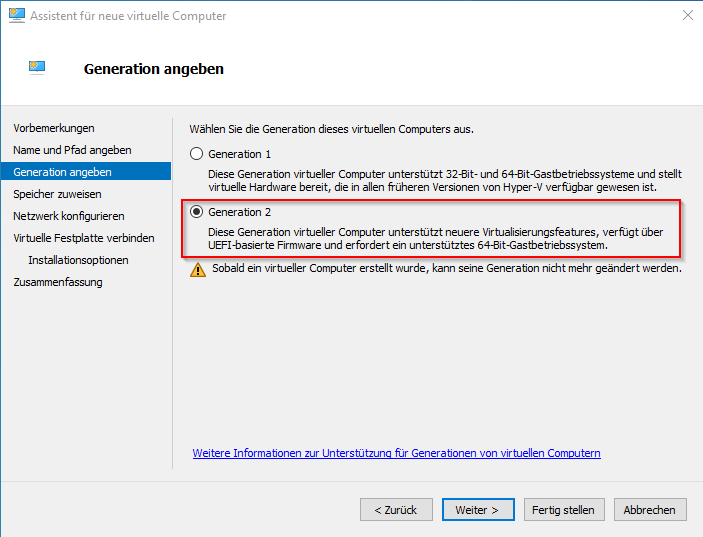Choose the Generation 2 radio option

click(197, 212)
